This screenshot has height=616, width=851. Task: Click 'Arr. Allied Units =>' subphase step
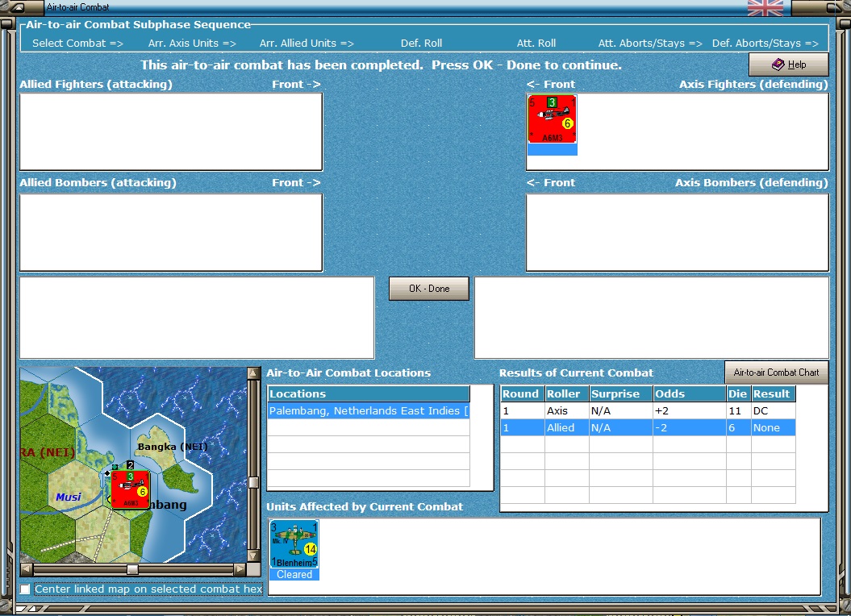(307, 43)
